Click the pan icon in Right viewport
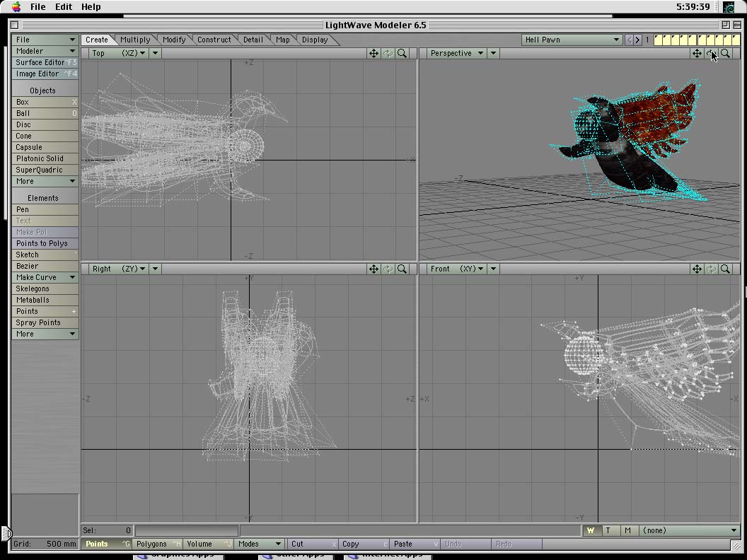This screenshot has width=747, height=560. [x=373, y=269]
